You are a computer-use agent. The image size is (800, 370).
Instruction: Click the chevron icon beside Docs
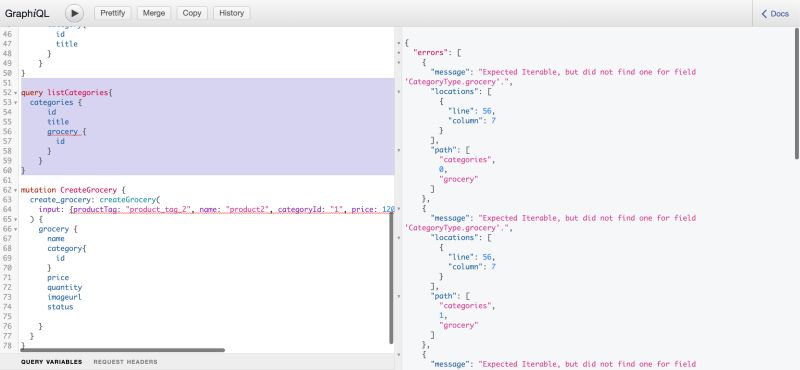click(x=764, y=14)
